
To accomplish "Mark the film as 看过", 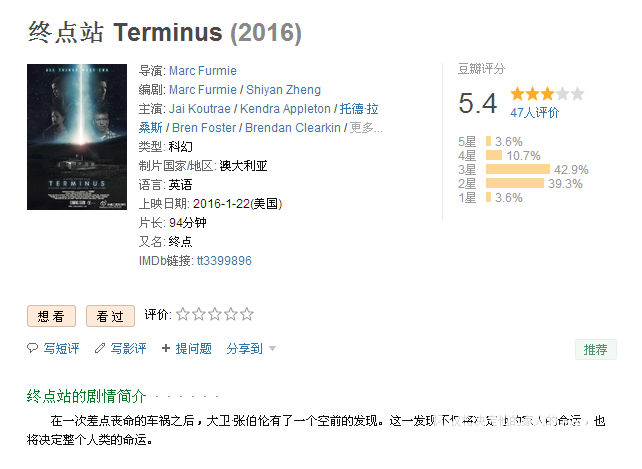I will [110, 316].
